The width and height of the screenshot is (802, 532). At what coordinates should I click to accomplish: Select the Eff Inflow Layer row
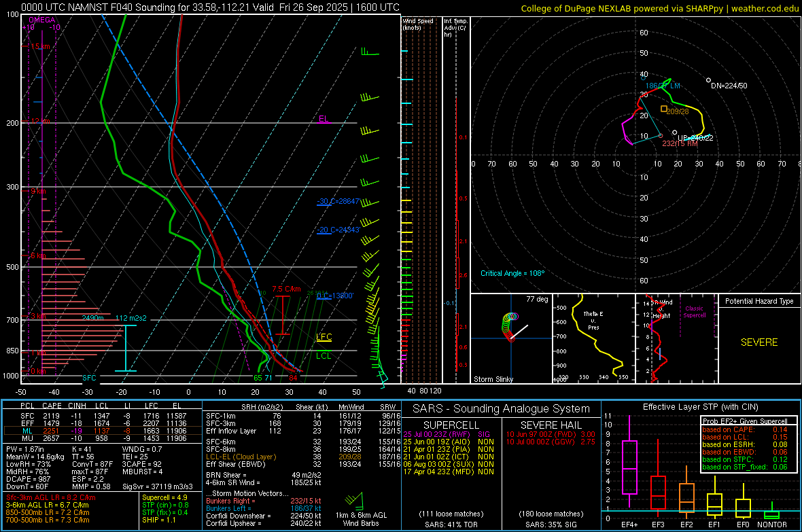pos(303,431)
